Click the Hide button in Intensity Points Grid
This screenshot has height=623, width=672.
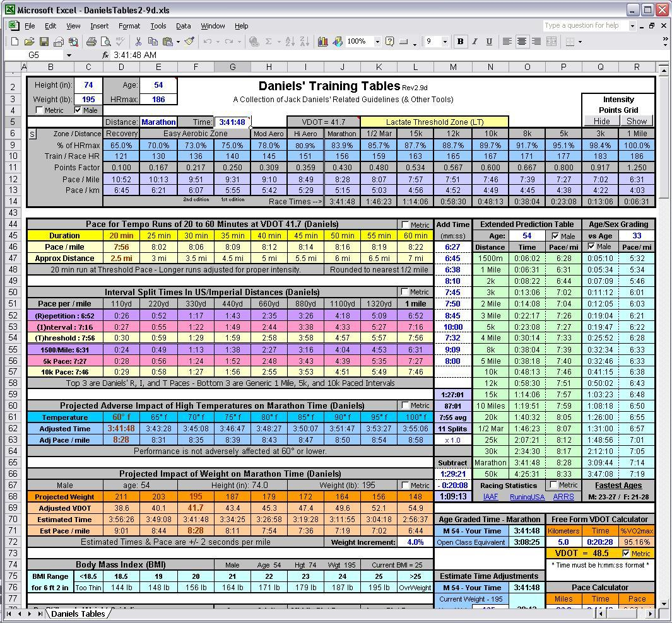click(601, 120)
